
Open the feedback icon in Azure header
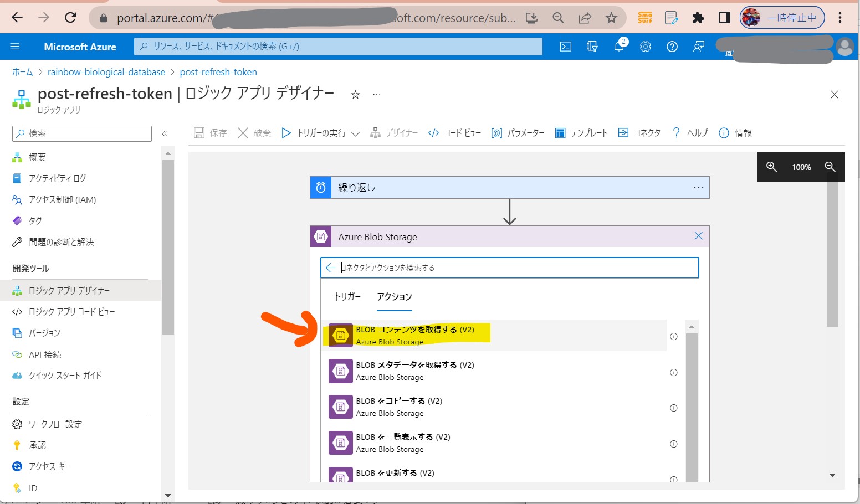[x=699, y=47]
